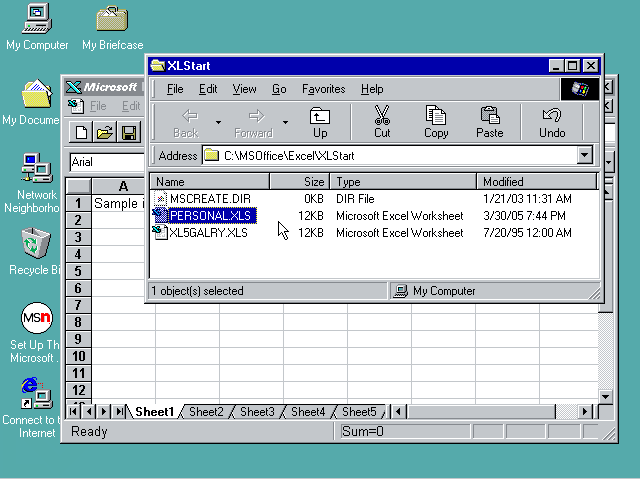Open the Forward history dropdown arrow
Viewport: 640px width, 480px height.
285,122
